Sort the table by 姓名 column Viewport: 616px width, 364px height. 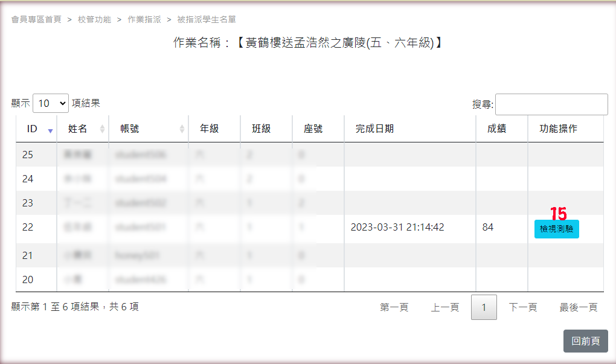pyautogui.click(x=83, y=129)
